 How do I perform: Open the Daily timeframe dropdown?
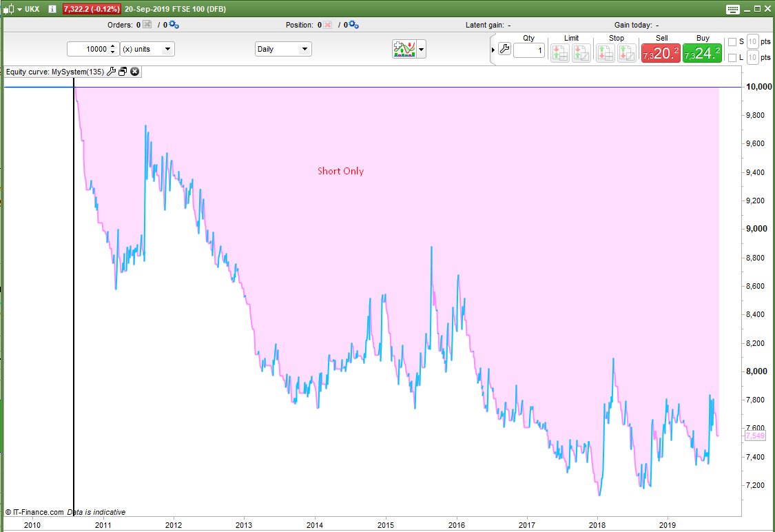tap(283, 49)
